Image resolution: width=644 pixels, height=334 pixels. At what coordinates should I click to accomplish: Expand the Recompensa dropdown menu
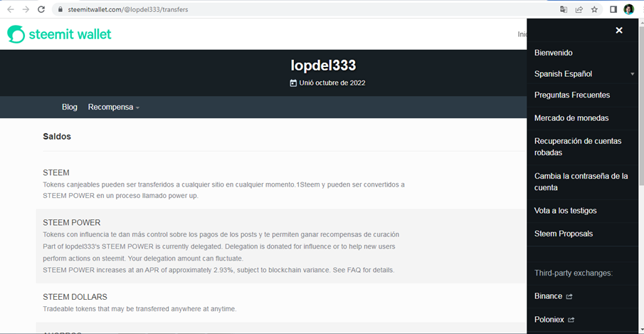114,108
